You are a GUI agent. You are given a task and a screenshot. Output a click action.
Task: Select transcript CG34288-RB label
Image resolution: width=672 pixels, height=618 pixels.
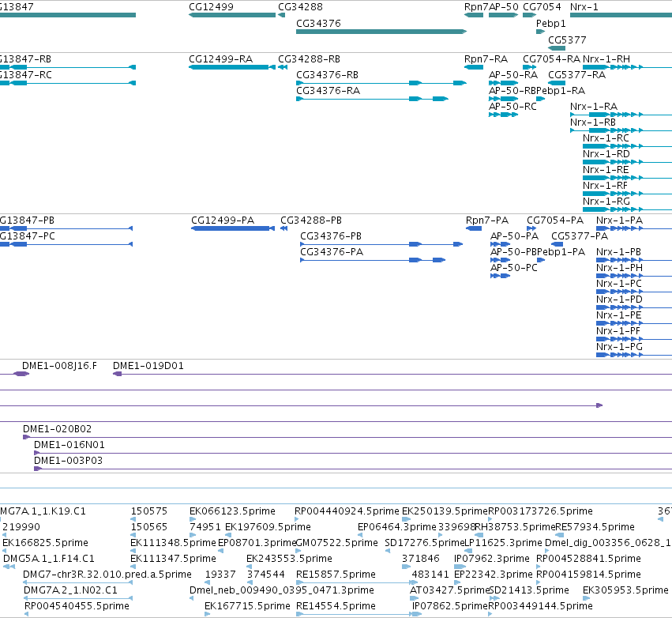[309, 59]
